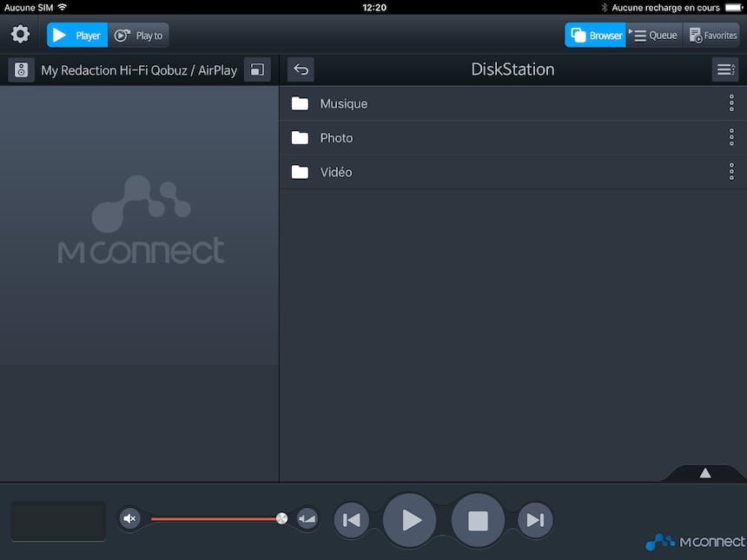Tap the Wi-Fi status icon

pyautogui.click(x=63, y=7)
